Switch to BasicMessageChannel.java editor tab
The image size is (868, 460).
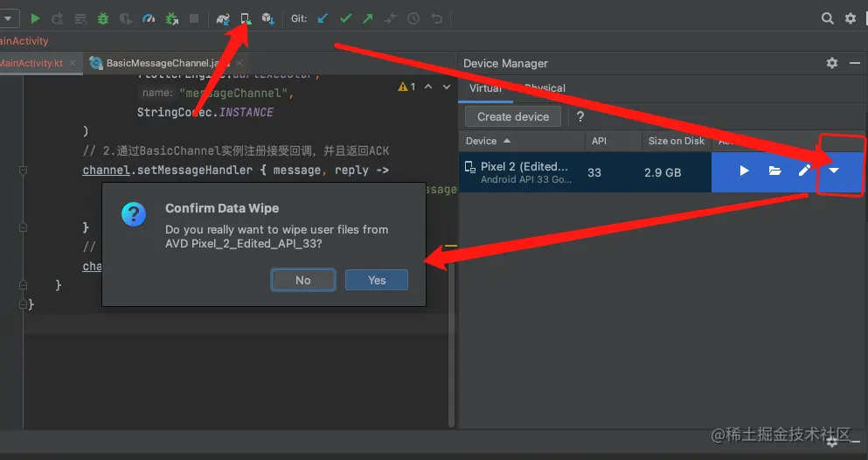tap(166, 63)
